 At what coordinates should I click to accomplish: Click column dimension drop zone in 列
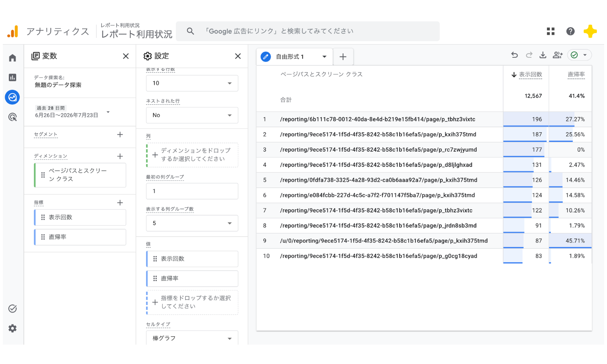click(192, 155)
